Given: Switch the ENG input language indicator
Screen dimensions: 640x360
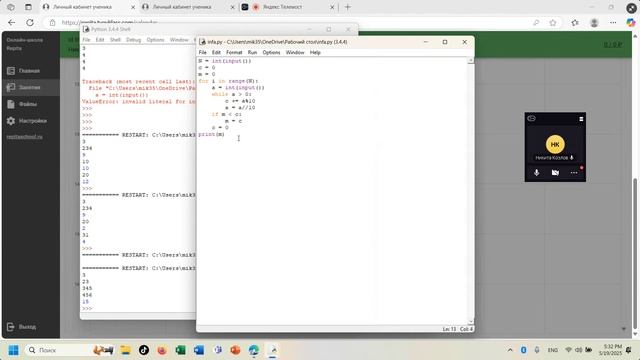Looking at the screenshot, I should pyautogui.click(x=553, y=350).
